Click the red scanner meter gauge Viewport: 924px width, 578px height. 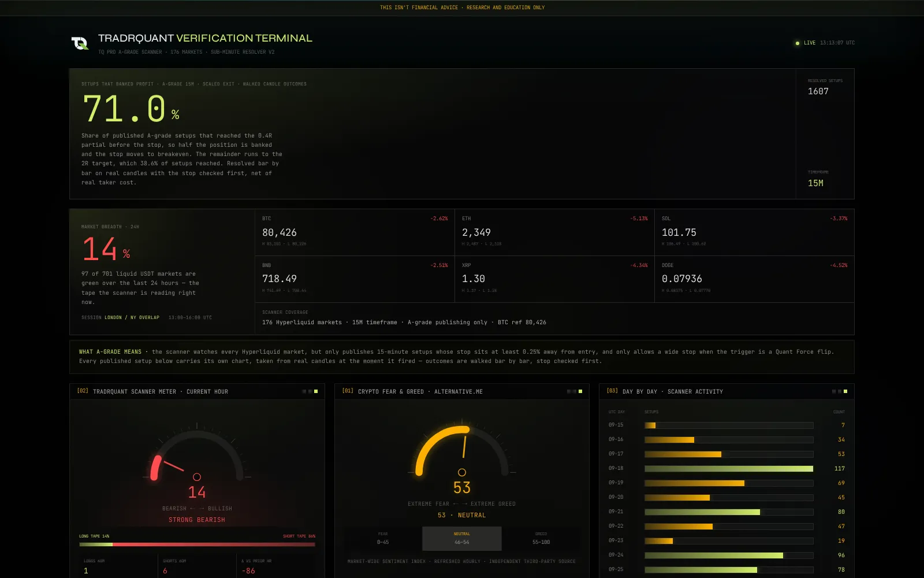click(x=197, y=454)
